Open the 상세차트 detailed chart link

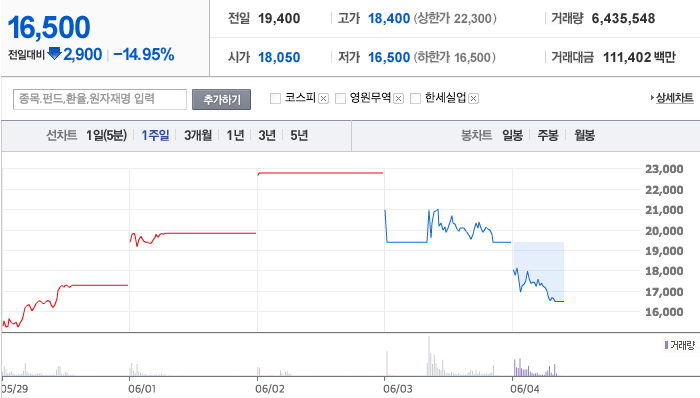tap(672, 98)
